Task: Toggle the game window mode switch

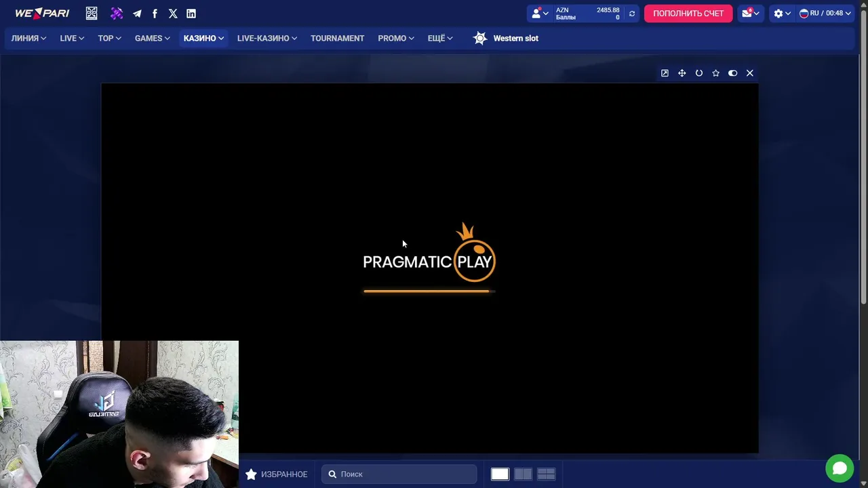Action: 732,73
